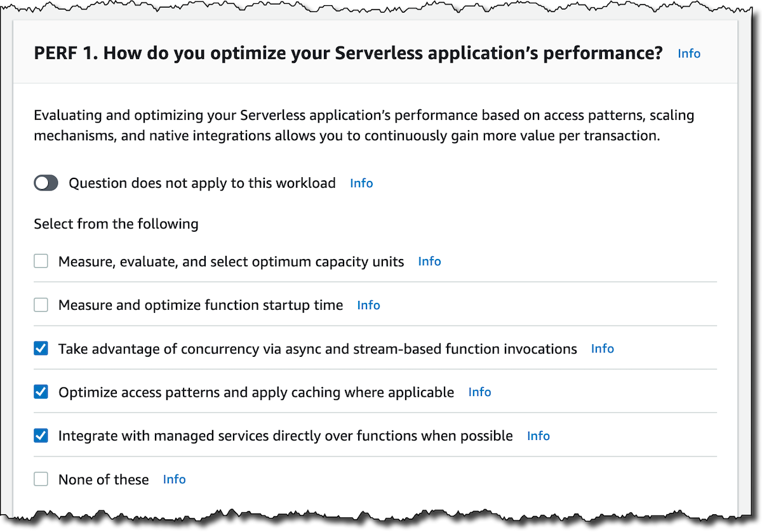Uncheck 'Integrate with managed services directly' checkbox
This screenshot has height=532, width=762.
point(41,436)
